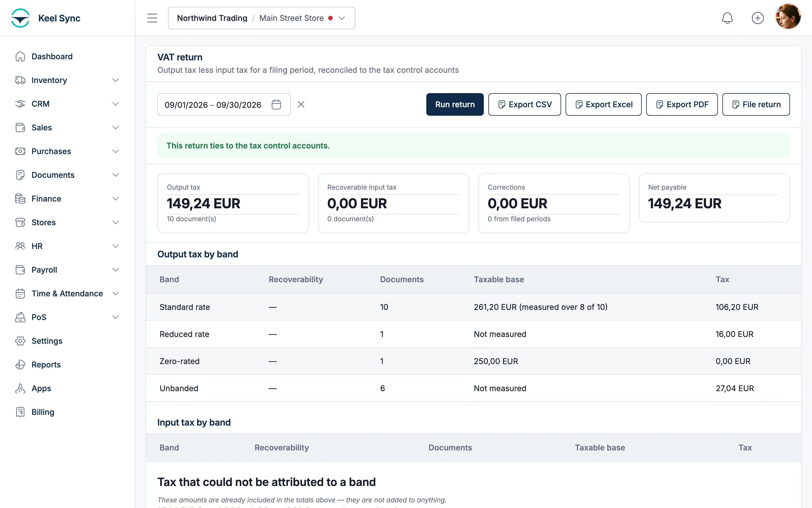The image size is (812, 508).
Task: Click Export CSV
Action: point(524,104)
